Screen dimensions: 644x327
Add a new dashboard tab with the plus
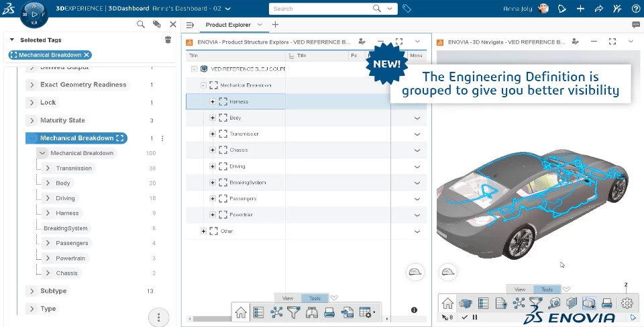[x=275, y=25]
